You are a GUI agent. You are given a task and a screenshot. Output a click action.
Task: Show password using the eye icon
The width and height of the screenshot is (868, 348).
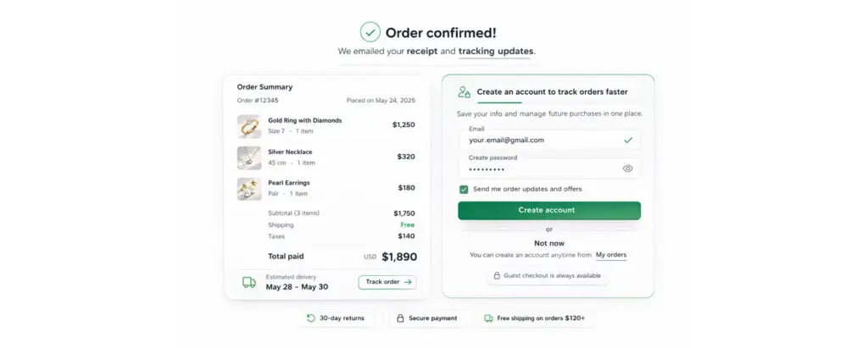coord(627,168)
